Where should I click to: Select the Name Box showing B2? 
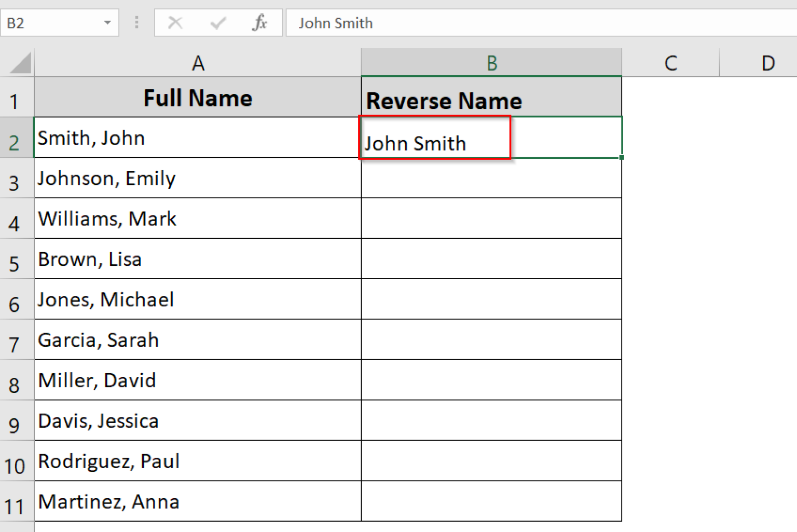click(x=52, y=23)
